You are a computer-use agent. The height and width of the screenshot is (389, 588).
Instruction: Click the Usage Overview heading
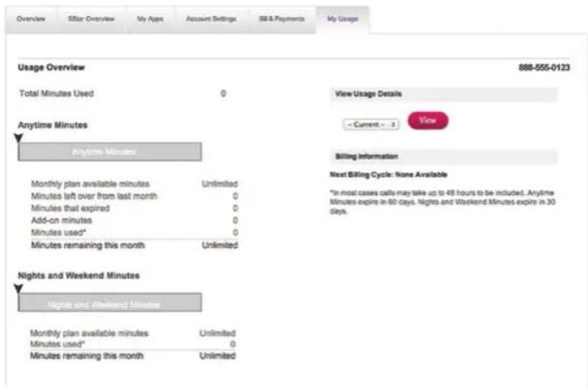[x=52, y=68]
